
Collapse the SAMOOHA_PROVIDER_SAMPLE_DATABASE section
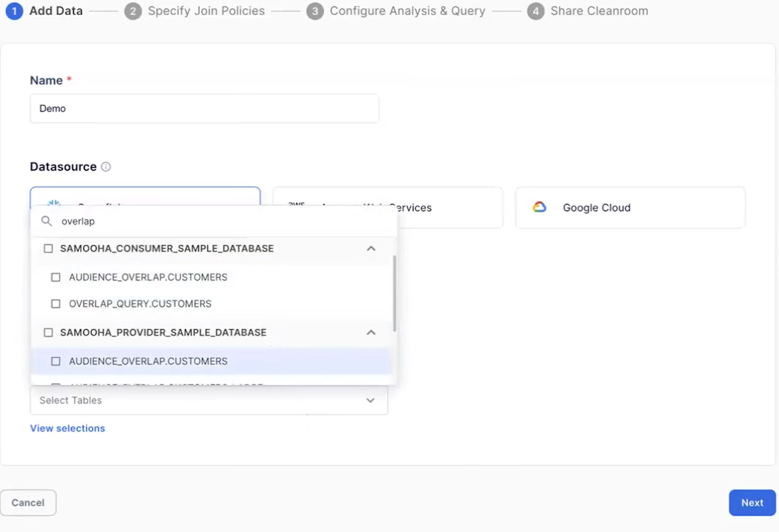(371, 332)
